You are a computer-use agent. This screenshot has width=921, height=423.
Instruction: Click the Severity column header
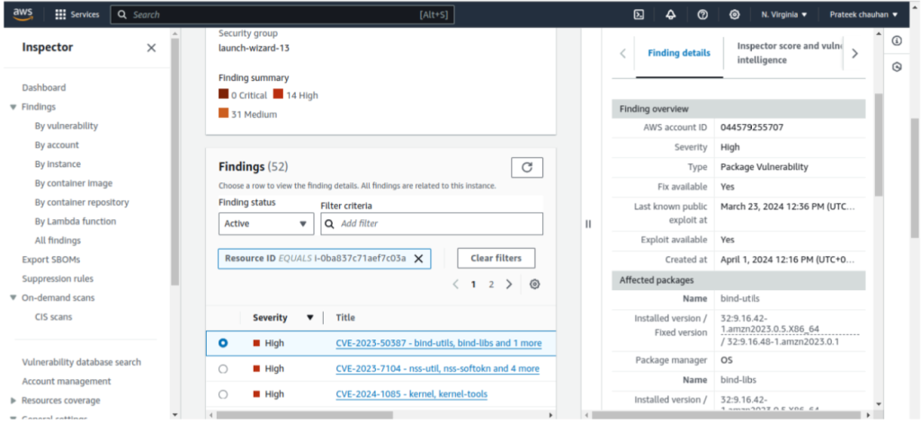pos(270,318)
